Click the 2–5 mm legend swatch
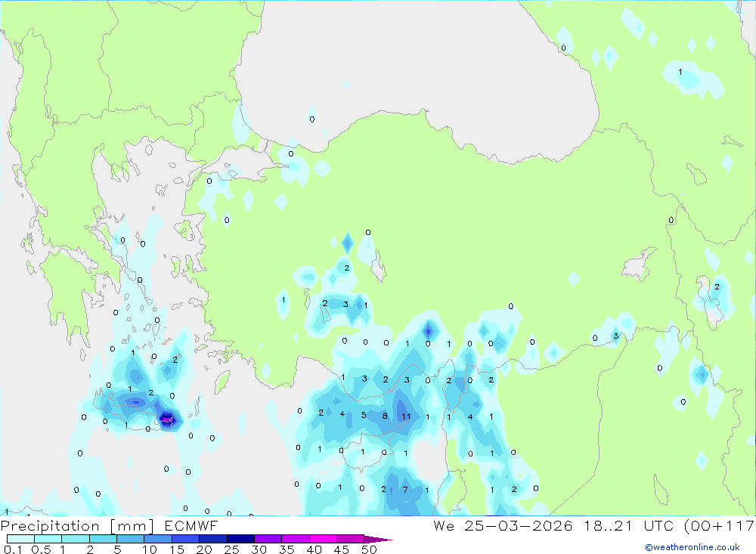The width and height of the screenshot is (756, 554). click(x=103, y=539)
